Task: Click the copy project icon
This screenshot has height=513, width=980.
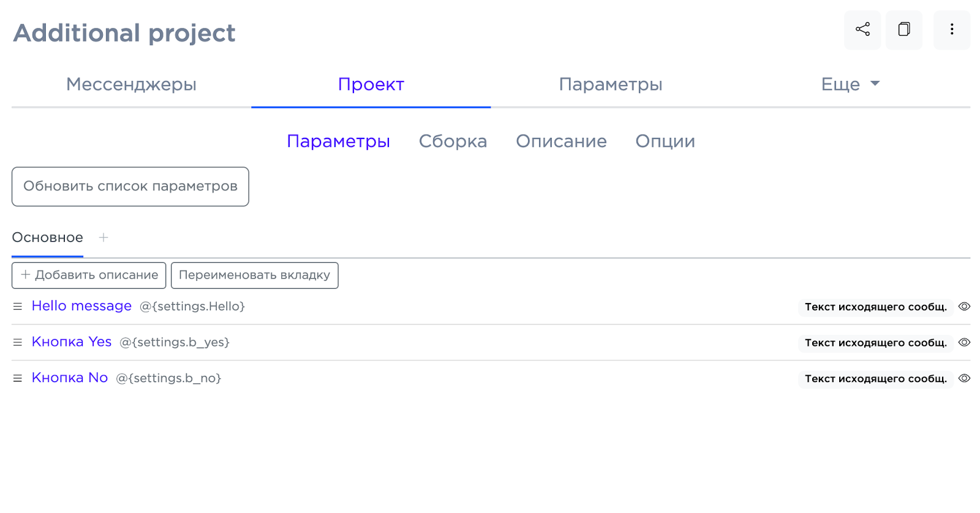Action: pos(904,29)
